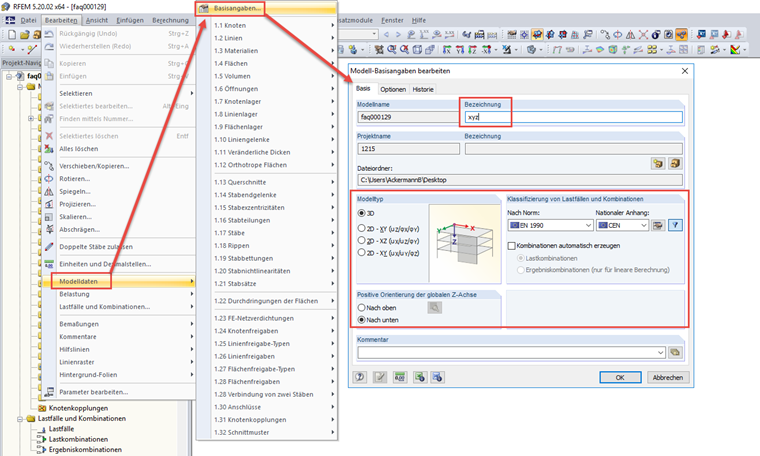760x456 pixels.
Task: Click the view in Y direction icon
Action: click(x=459, y=49)
